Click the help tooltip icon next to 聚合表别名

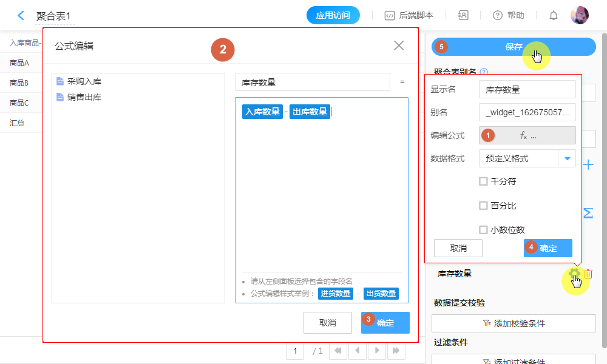[484, 72]
